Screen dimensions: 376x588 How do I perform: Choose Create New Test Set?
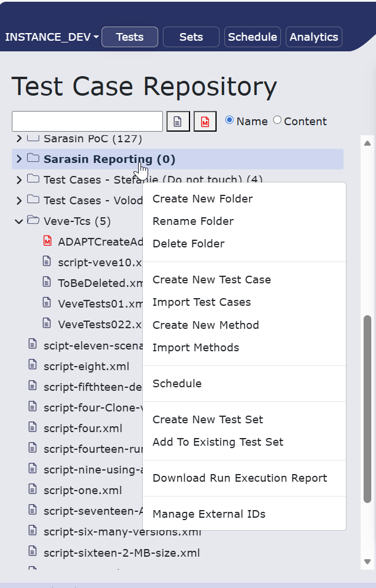coord(244,420)
